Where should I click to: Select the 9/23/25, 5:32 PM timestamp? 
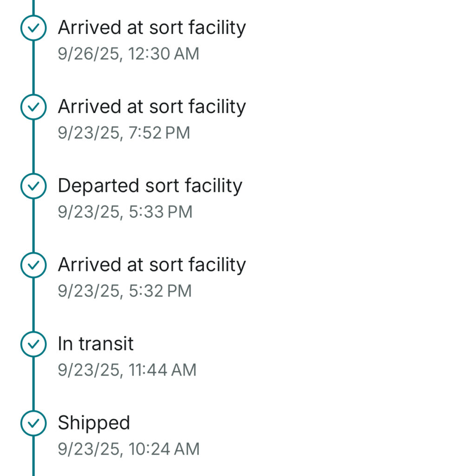click(x=125, y=291)
